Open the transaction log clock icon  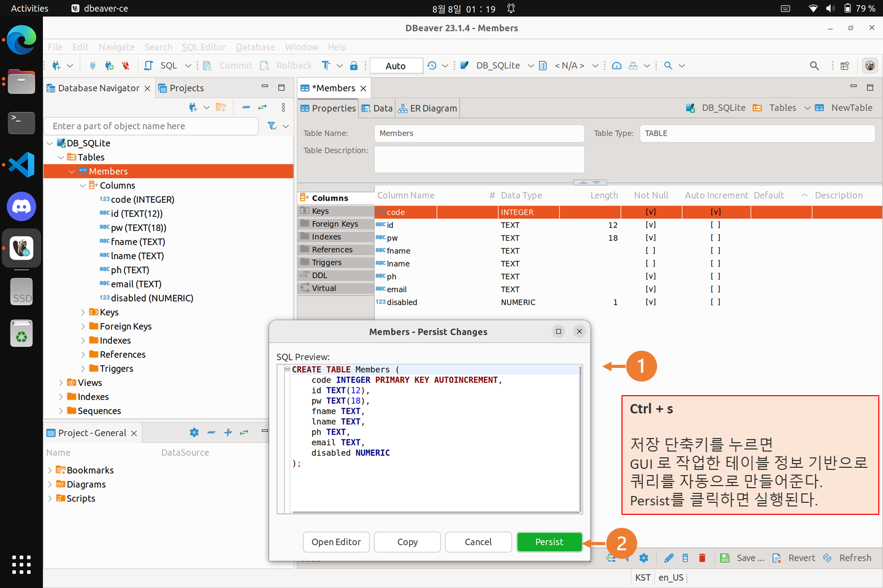pyautogui.click(x=432, y=65)
